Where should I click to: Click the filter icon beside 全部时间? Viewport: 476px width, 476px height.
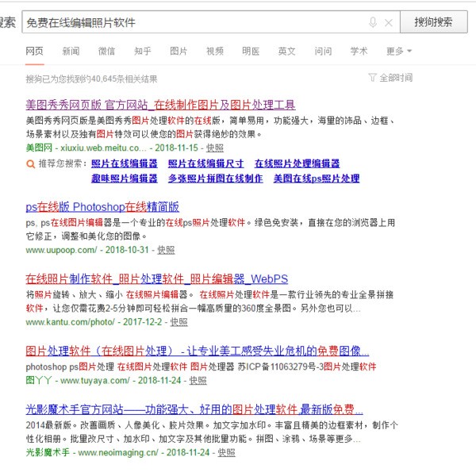click(x=372, y=78)
